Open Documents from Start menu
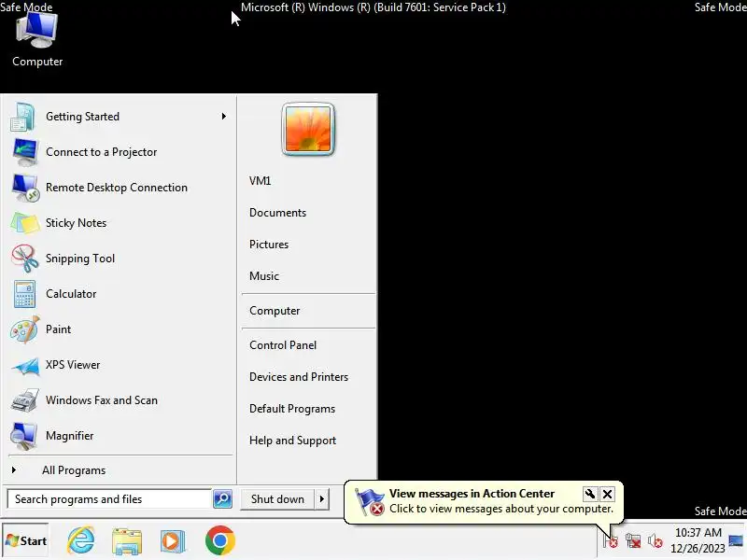The height and width of the screenshot is (560, 747). coord(277,213)
